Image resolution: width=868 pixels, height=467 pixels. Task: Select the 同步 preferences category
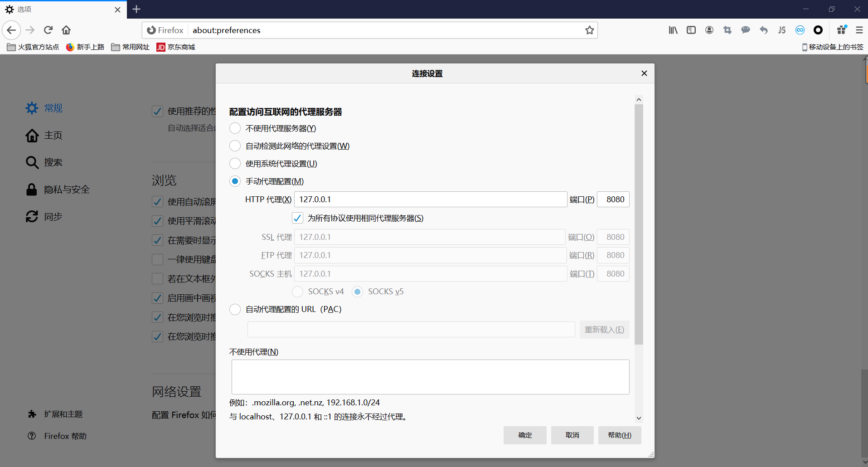[x=44, y=217]
